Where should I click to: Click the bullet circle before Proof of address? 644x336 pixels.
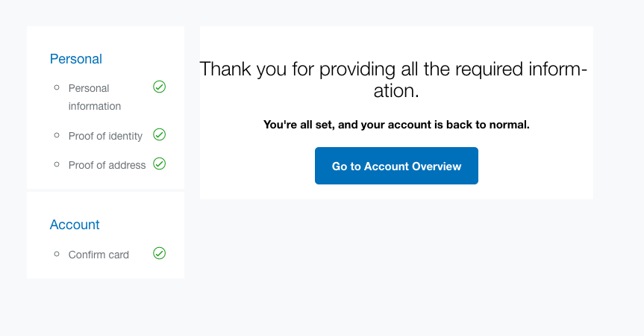(x=57, y=164)
